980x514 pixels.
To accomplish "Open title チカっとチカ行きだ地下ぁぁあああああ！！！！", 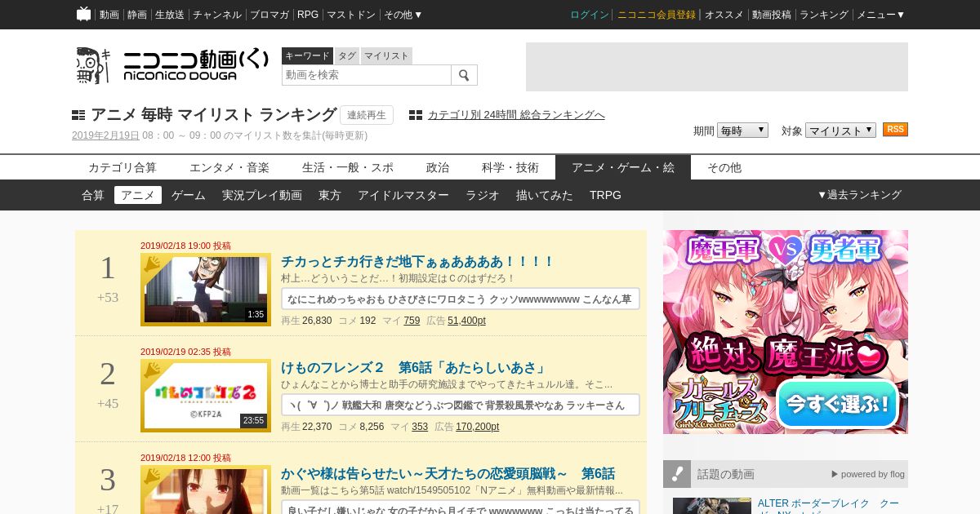I will tap(417, 262).
